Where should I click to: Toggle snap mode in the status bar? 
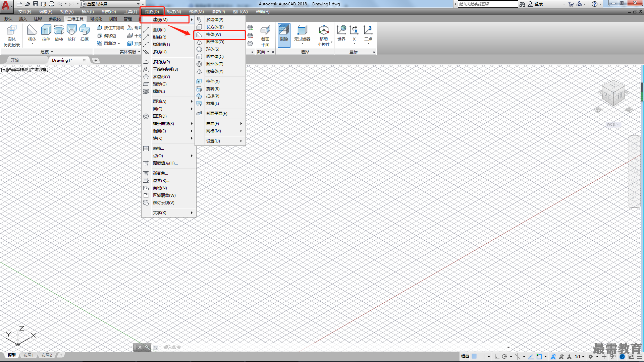coord(482,357)
